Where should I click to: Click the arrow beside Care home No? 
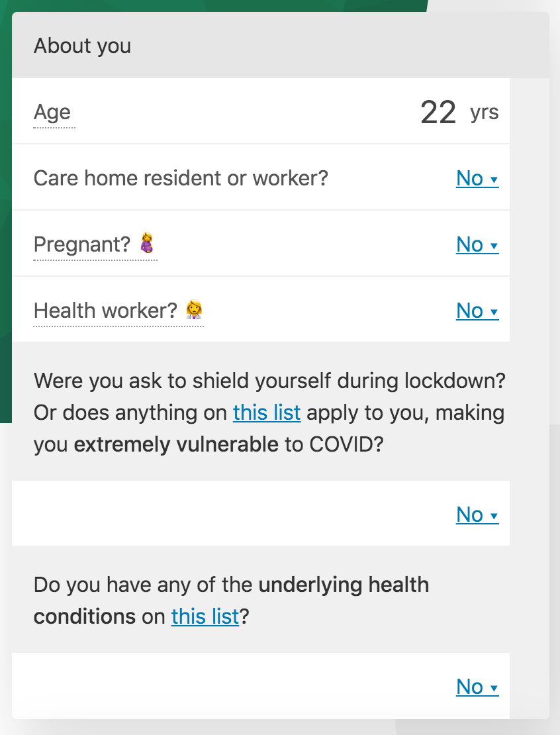(x=493, y=179)
